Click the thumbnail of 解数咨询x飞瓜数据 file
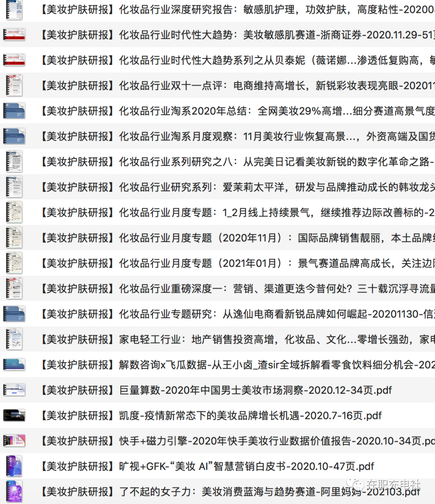 [x=14, y=365]
